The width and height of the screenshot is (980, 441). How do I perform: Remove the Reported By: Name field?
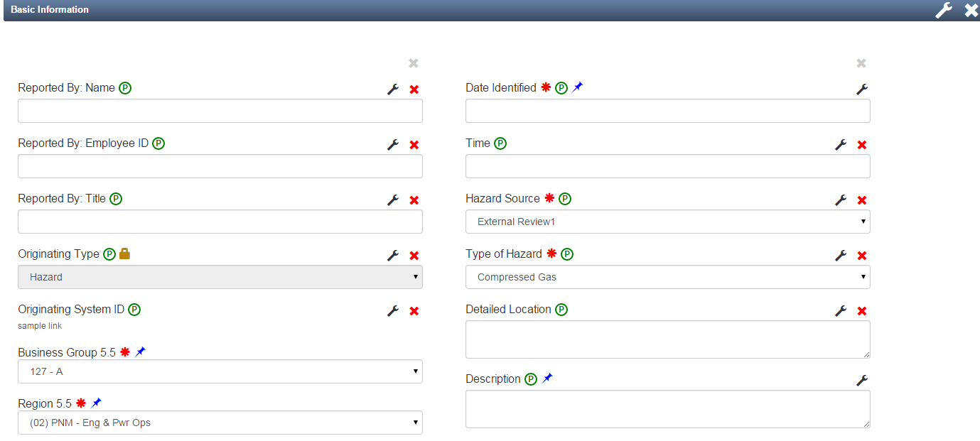(x=414, y=89)
